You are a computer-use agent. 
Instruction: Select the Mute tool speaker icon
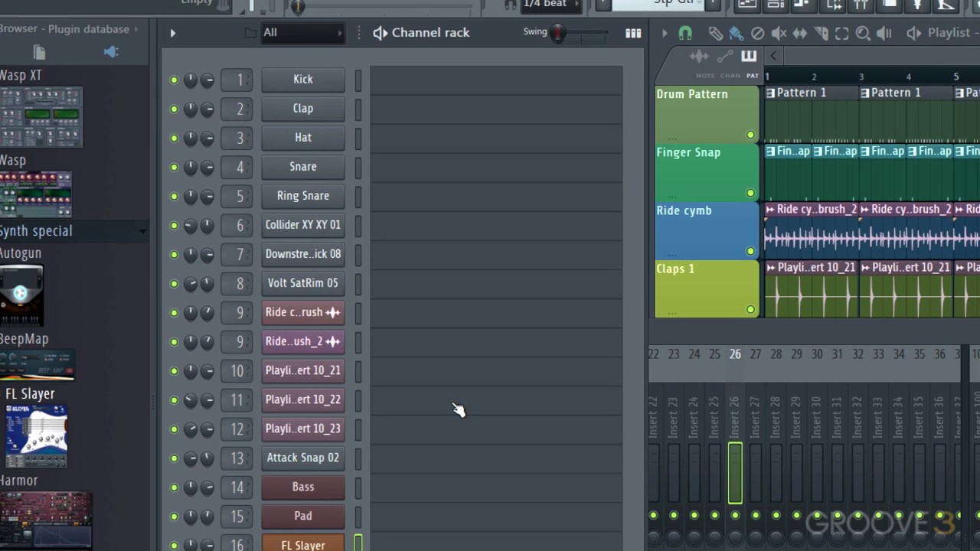pyautogui.click(x=779, y=33)
